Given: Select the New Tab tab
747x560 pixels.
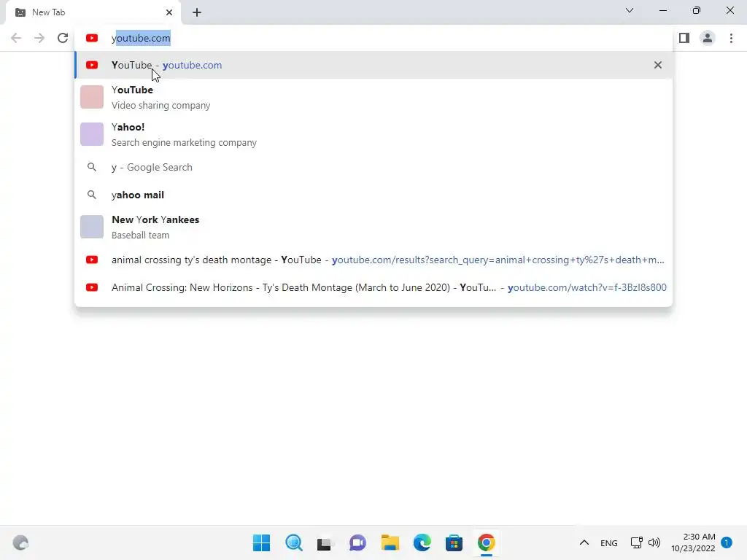Looking at the screenshot, I should (x=93, y=12).
